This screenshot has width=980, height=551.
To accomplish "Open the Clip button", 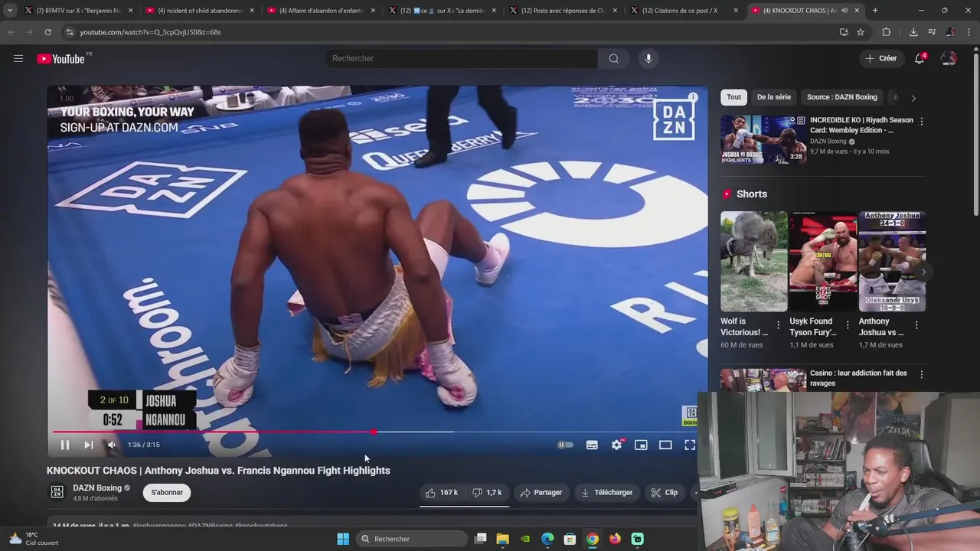I will (x=664, y=493).
